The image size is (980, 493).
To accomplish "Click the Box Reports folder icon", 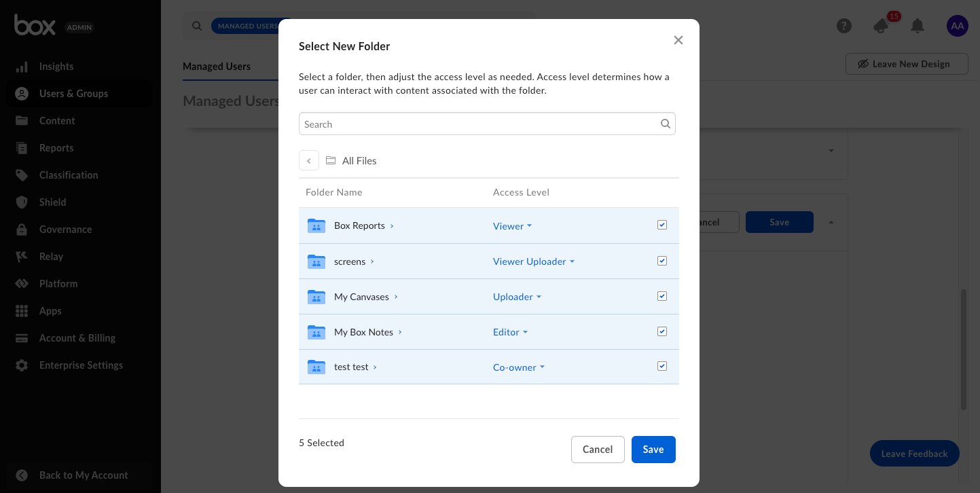I will point(316,225).
